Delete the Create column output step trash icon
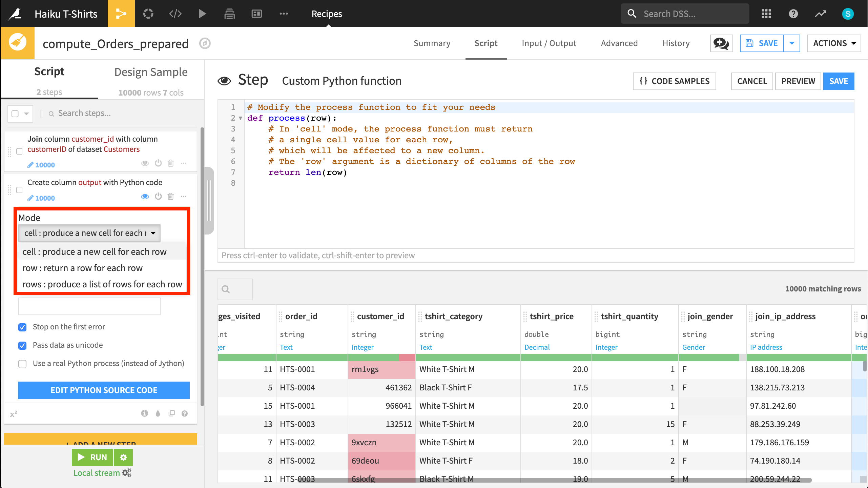The width and height of the screenshot is (868, 488). click(171, 197)
